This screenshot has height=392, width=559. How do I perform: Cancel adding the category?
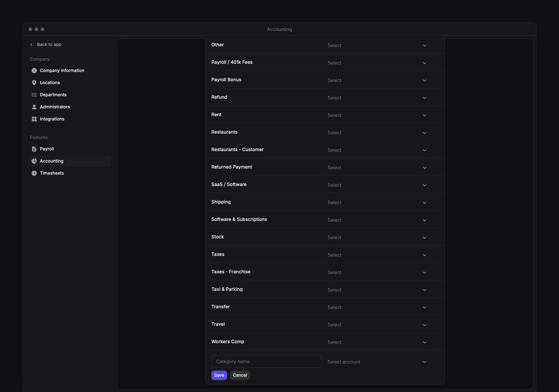point(240,375)
